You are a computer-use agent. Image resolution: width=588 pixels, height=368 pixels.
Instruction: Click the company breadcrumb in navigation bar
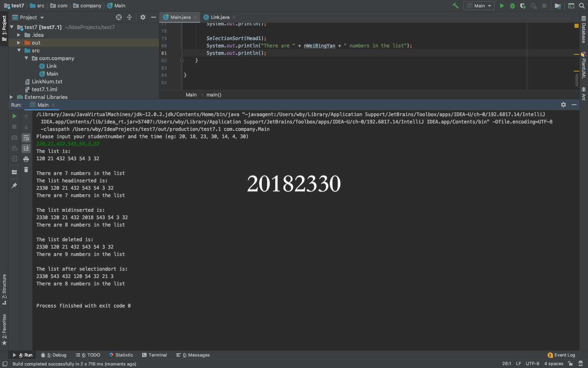tap(87, 6)
